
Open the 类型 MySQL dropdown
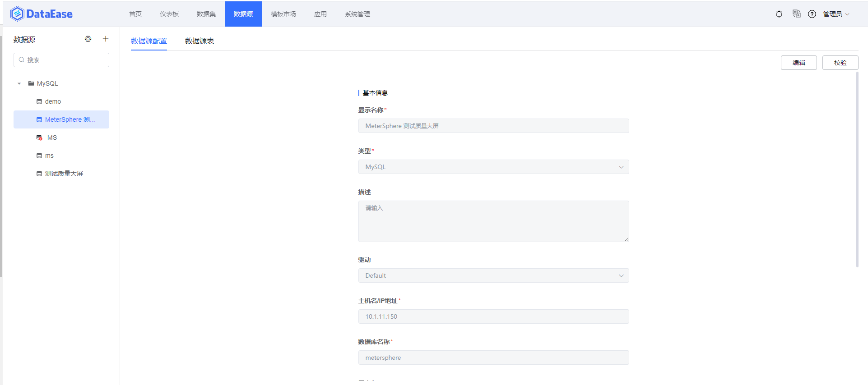point(493,167)
